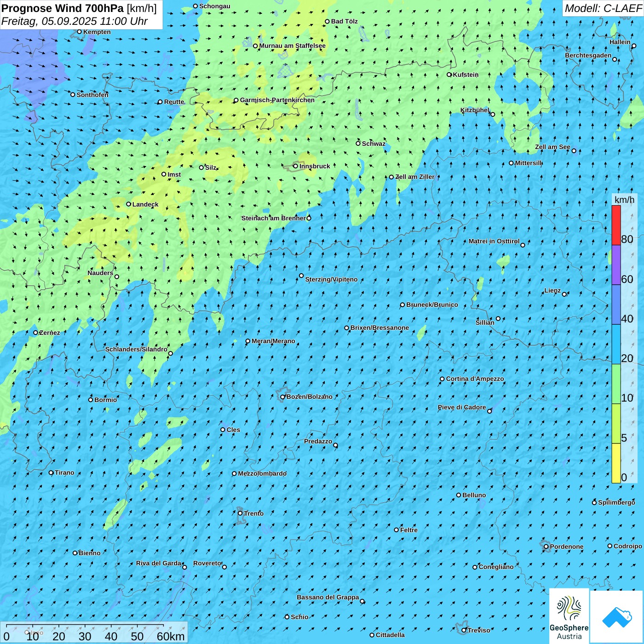Click the "Murnau am Staffelsee" label
This screenshot has height=644, width=644.
pos(293,46)
